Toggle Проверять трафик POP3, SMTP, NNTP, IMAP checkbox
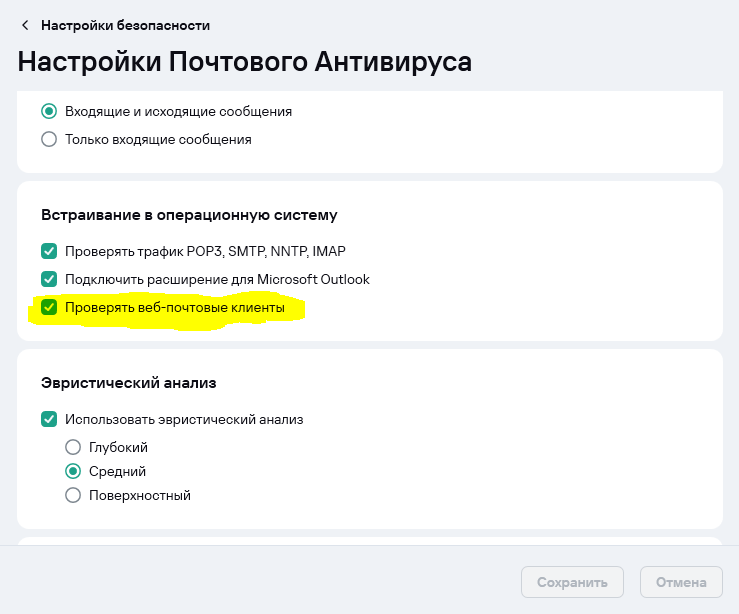The image size is (739, 614). [49, 251]
